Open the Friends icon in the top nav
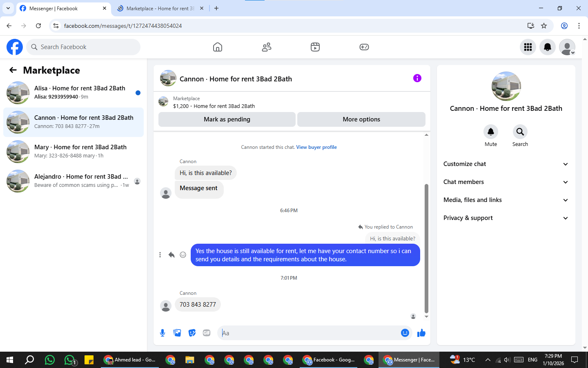The width and height of the screenshot is (588, 368). [267, 47]
